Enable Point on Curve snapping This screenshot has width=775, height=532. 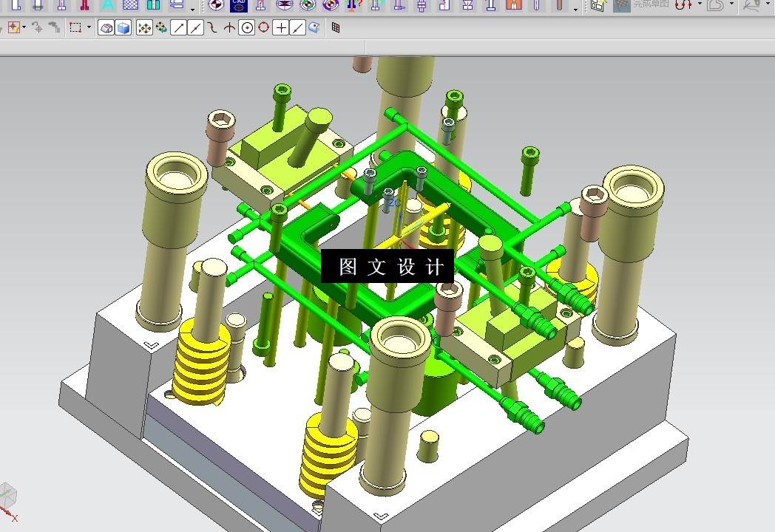pyautogui.click(x=297, y=28)
